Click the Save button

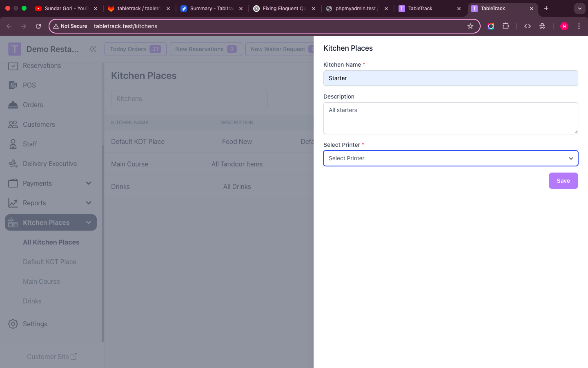(x=563, y=180)
